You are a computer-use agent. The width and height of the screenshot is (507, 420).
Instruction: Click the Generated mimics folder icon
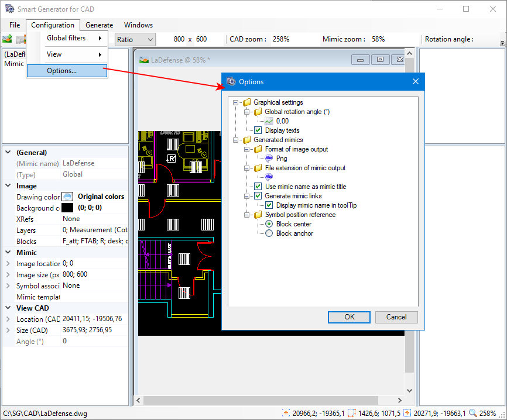tap(246, 140)
